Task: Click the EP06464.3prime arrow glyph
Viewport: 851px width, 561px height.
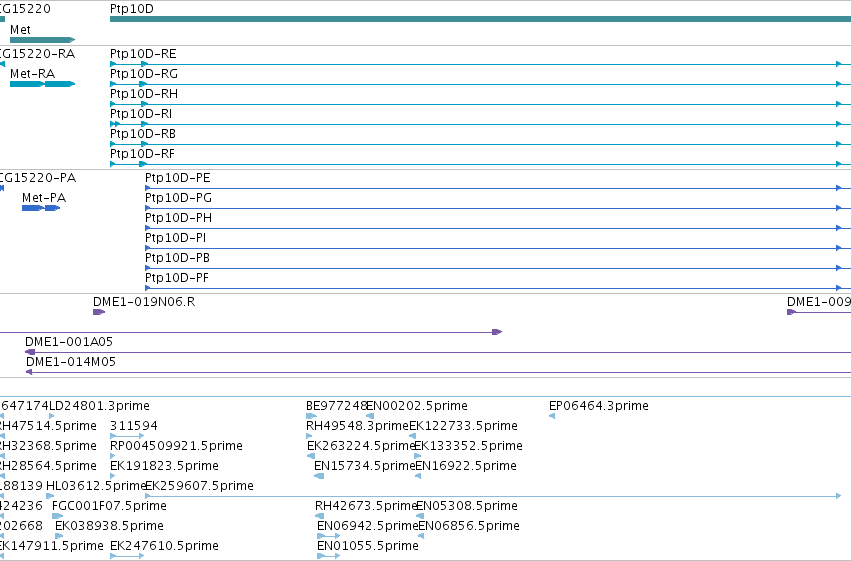Action: click(x=552, y=416)
